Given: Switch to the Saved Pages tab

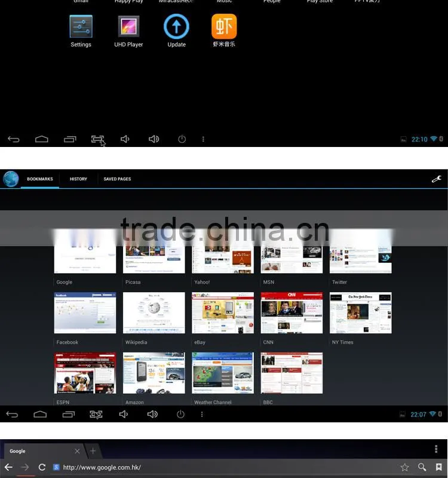Looking at the screenshot, I should pos(117,179).
